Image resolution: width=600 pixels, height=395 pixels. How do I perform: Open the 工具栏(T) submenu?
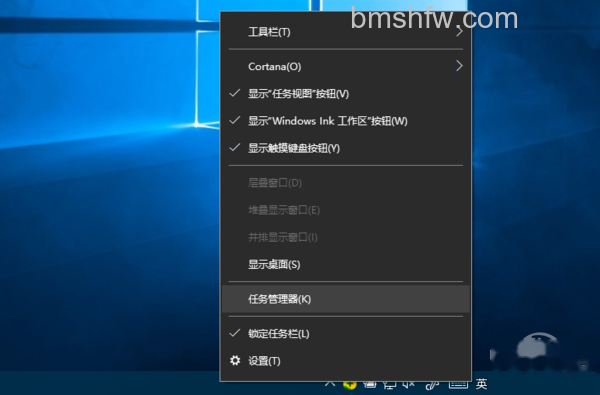346,32
